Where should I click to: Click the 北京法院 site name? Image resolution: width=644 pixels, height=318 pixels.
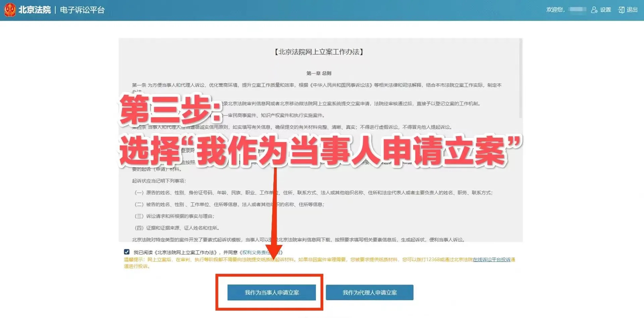[35, 10]
